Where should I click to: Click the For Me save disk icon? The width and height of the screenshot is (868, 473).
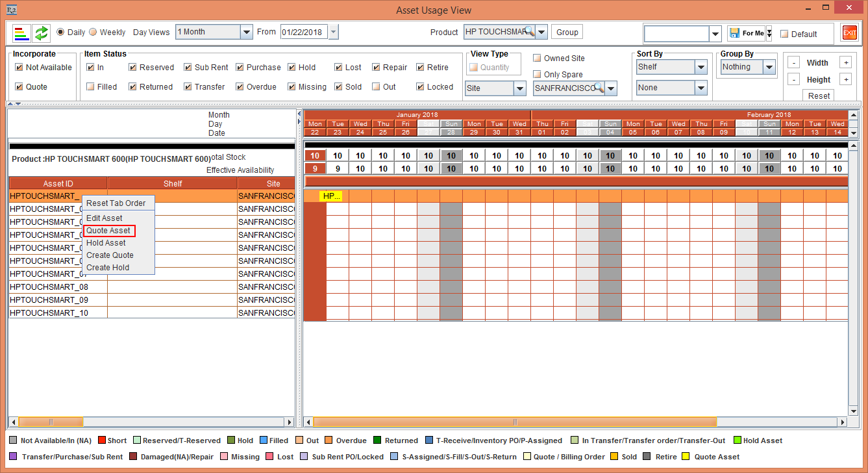point(734,33)
